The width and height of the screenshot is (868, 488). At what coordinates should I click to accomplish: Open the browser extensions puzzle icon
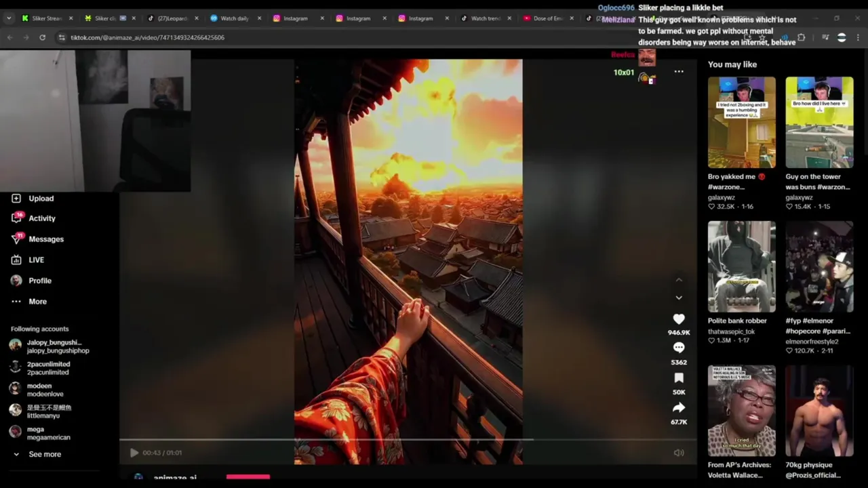[x=801, y=37]
